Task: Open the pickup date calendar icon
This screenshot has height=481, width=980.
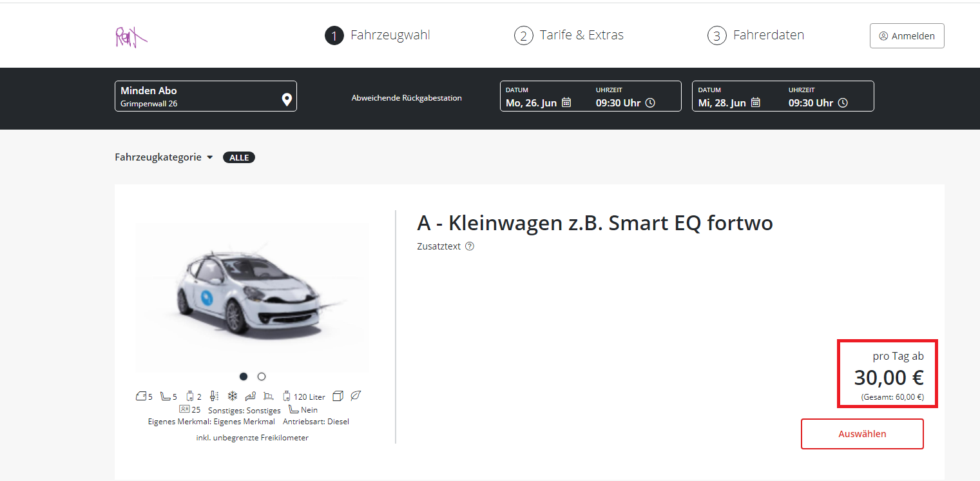Action: [566, 103]
